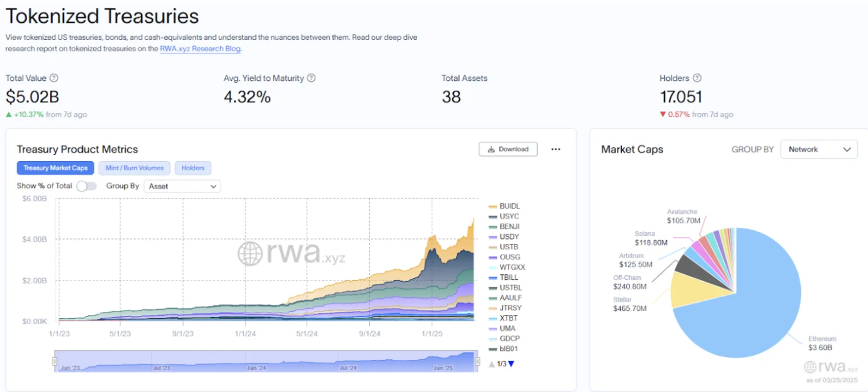Click the 17,051 holders figure
Viewport: 868px width, 392px height.
point(681,97)
